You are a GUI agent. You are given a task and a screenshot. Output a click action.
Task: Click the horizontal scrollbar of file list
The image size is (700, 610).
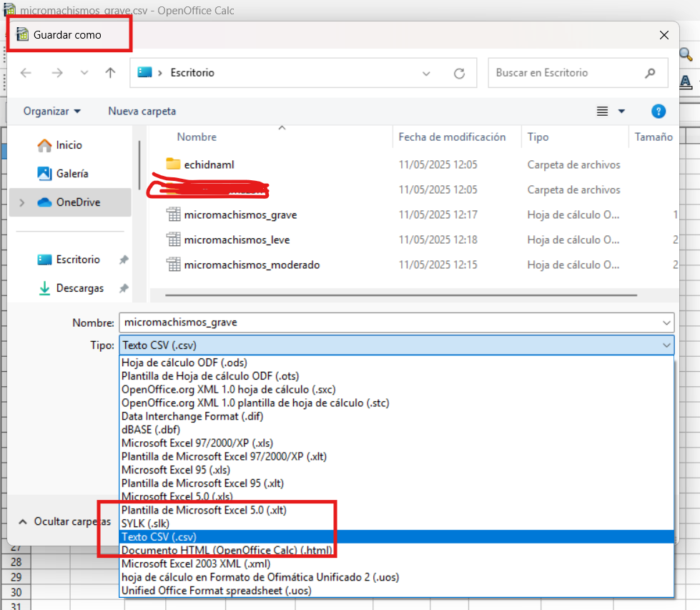click(x=401, y=295)
